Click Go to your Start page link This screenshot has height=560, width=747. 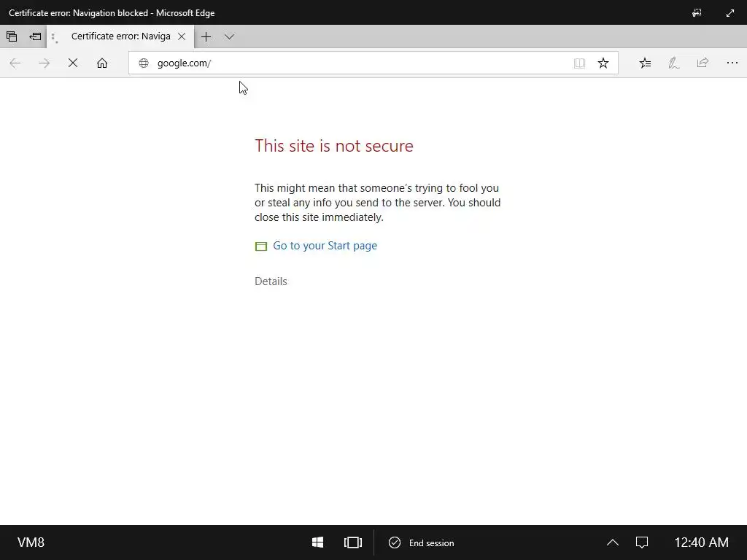click(x=325, y=246)
